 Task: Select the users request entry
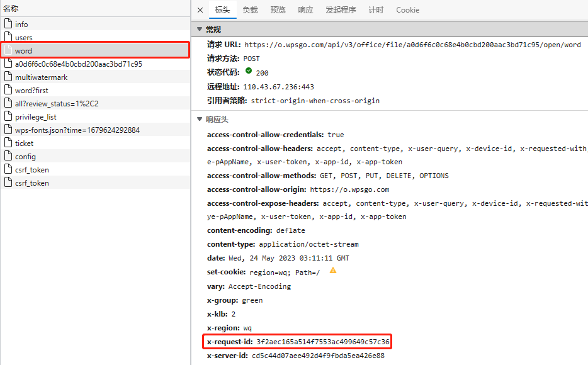point(24,38)
